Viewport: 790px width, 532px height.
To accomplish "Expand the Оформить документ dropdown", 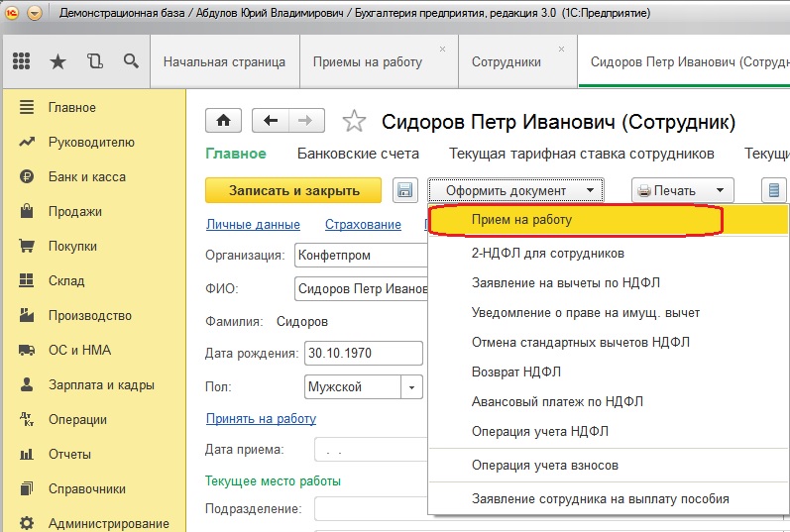I will pos(515,190).
